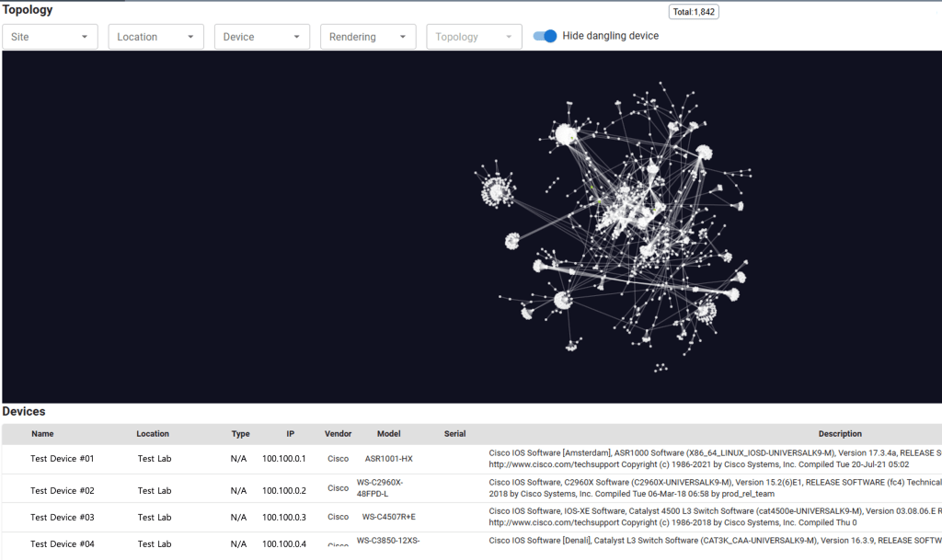Screen dimensions: 942x560
Task: Expand the Rendering dropdown
Action: click(368, 37)
